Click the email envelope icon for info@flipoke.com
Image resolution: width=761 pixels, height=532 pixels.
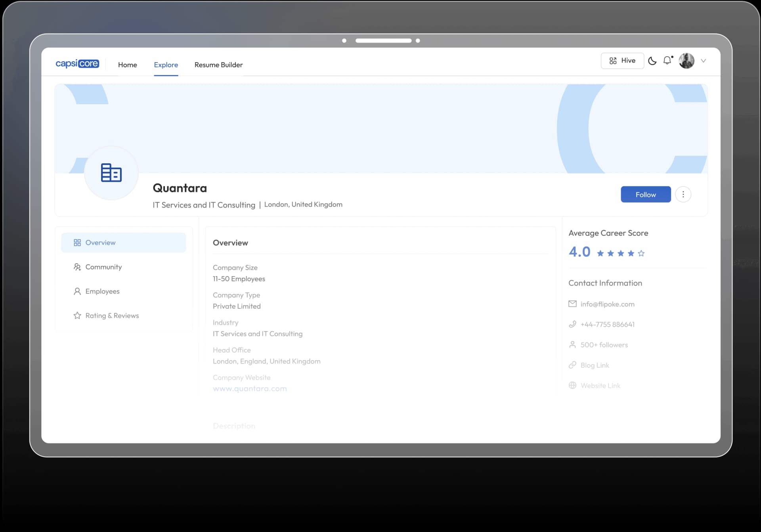(573, 304)
